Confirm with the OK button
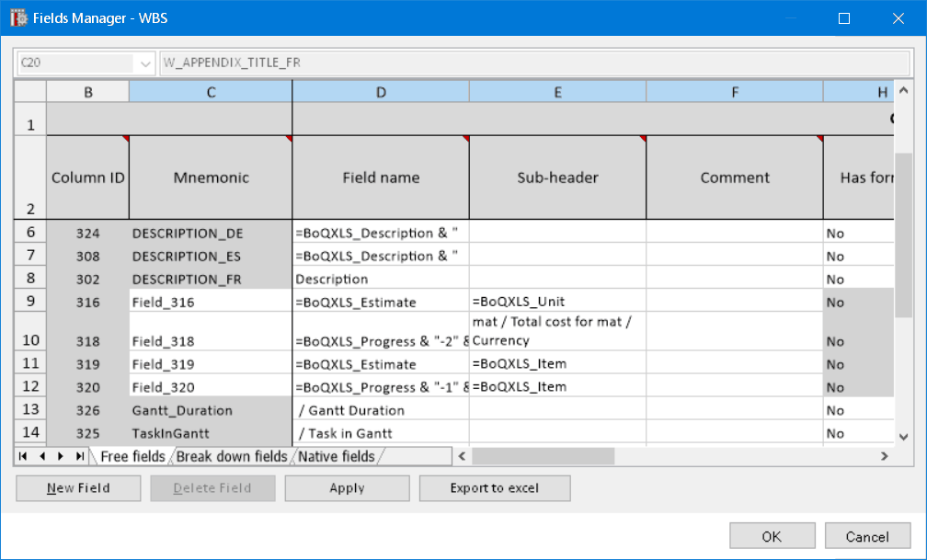Image resolution: width=927 pixels, height=560 pixels. pyautogui.click(x=772, y=536)
